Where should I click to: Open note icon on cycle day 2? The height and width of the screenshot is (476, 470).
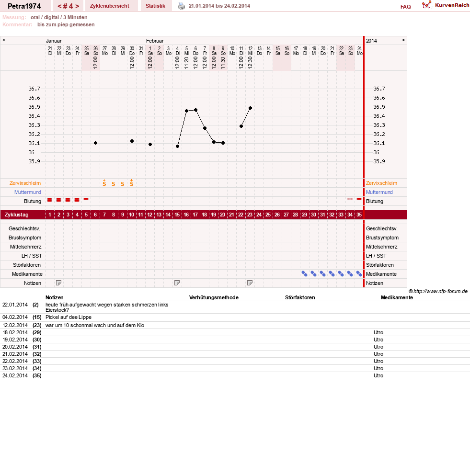pos(58,283)
